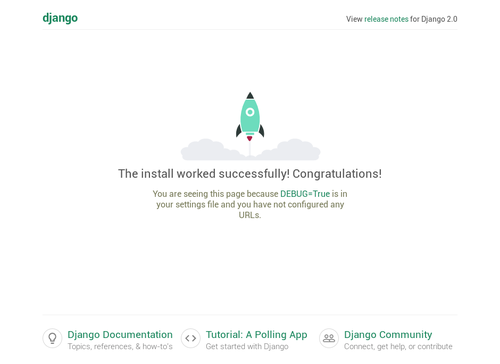
Task: Click the round window on the rocket
Action: pos(250,112)
